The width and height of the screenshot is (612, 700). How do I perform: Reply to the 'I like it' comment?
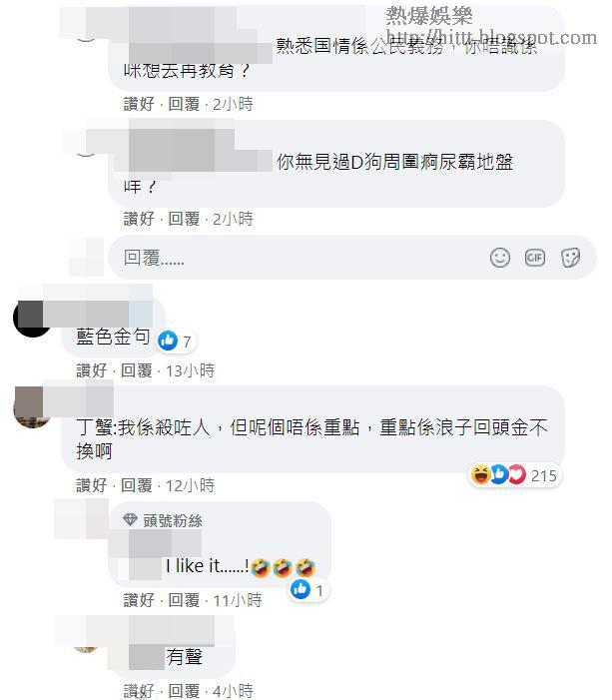pyautogui.click(x=184, y=600)
